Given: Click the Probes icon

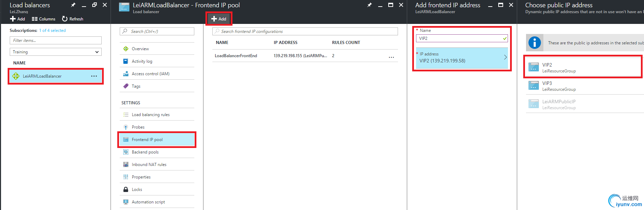Looking at the screenshot, I should 126,127.
